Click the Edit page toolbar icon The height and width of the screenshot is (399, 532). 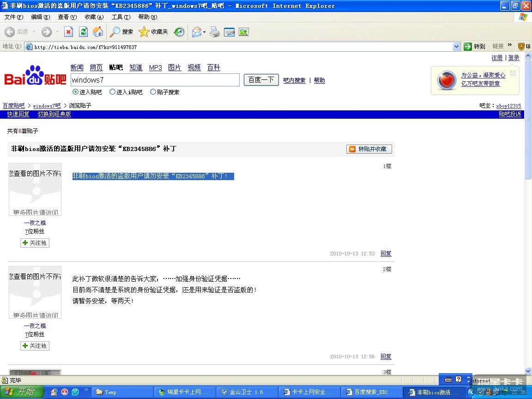tap(230, 32)
